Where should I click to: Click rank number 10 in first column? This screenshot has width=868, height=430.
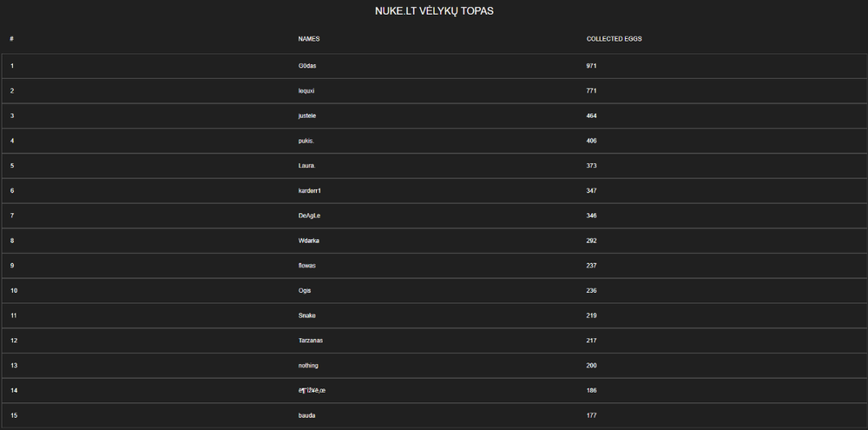click(14, 291)
